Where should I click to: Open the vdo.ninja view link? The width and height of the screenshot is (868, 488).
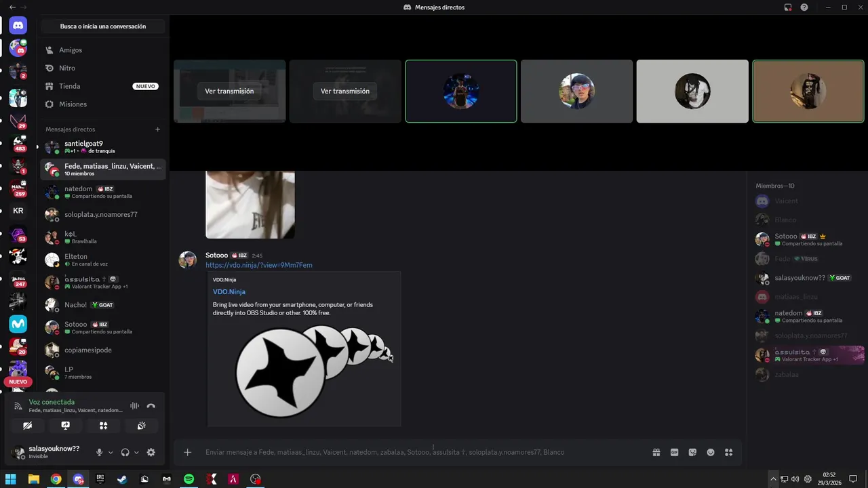pos(259,265)
